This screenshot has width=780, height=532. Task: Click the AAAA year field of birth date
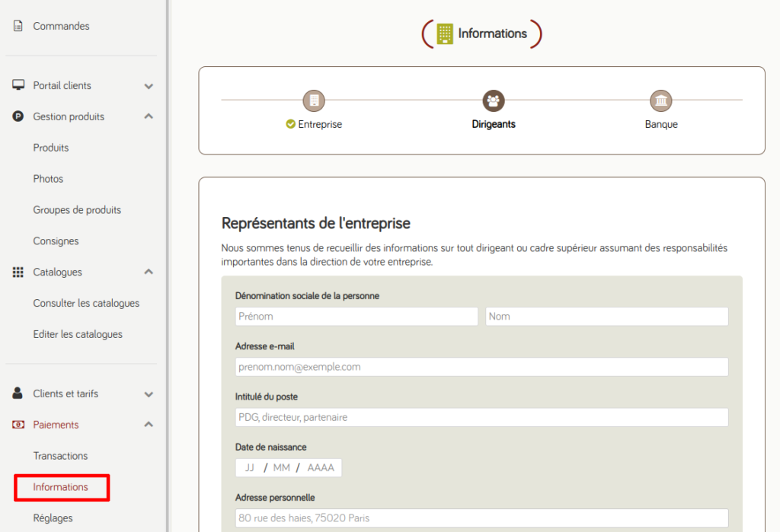(321, 468)
